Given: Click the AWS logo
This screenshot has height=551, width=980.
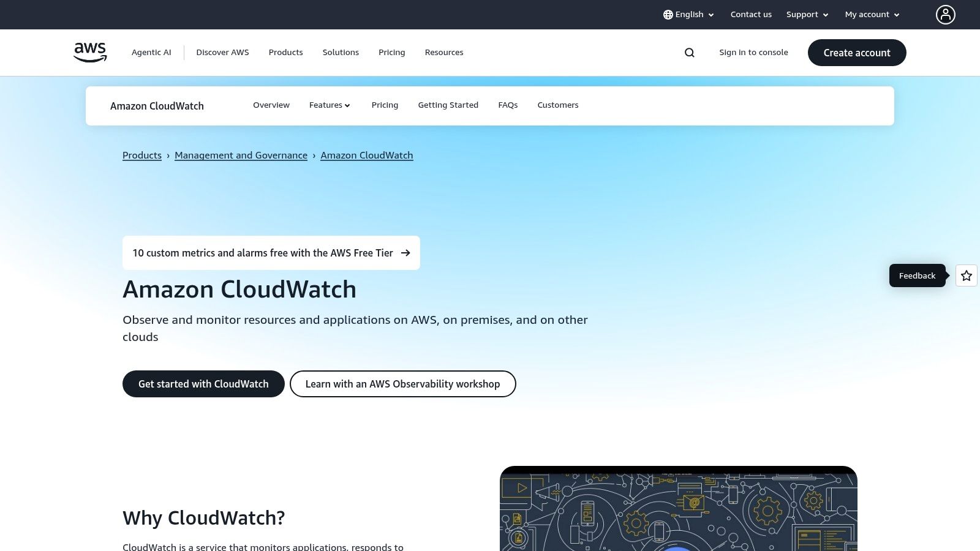Looking at the screenshot, I should [89, 53].
